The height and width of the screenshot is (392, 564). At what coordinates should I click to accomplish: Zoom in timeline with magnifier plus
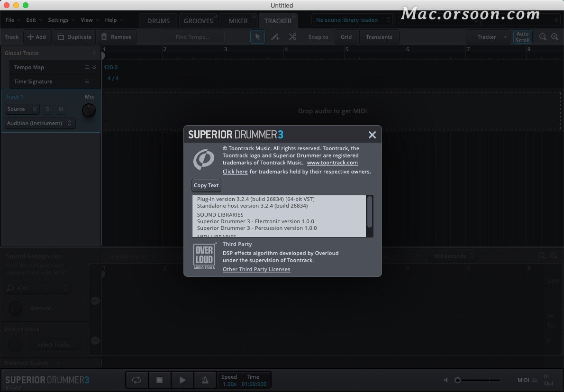pos(555,36)
